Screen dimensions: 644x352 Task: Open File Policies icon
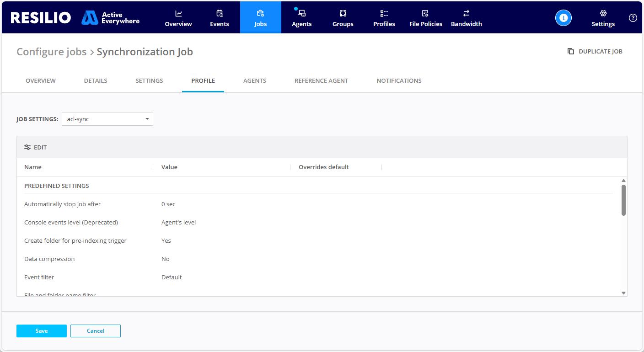(x=425, y=14)
